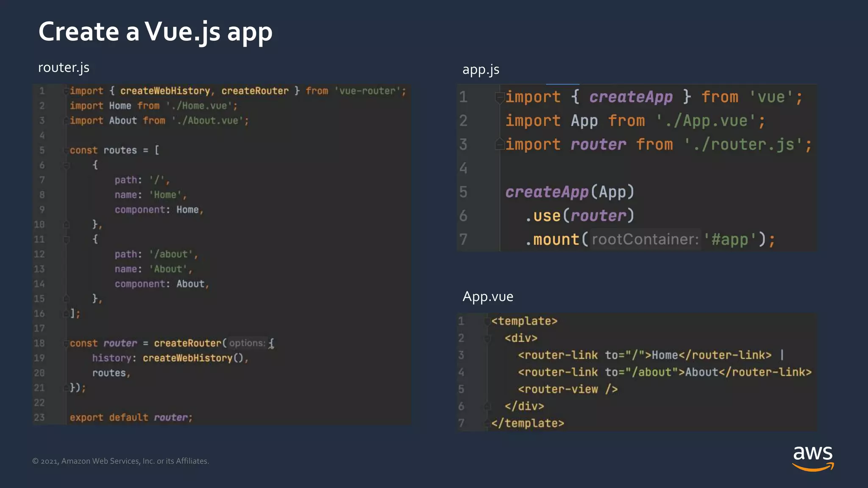868x488 pixels.
Task: Click the About router-link line in App.vue
Action: click(x=665, y=372)
